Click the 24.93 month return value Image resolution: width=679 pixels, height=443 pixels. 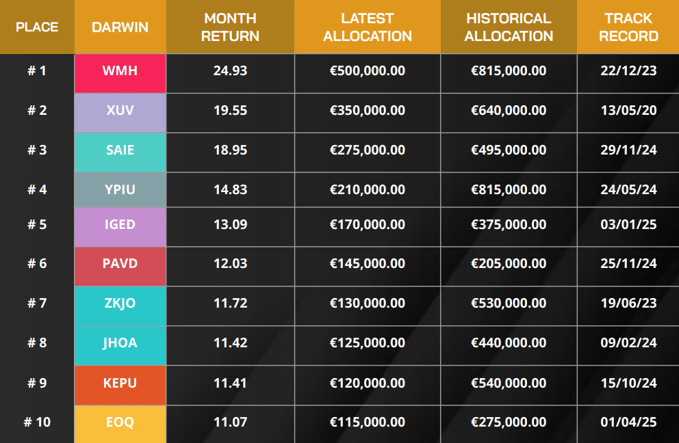230,71
